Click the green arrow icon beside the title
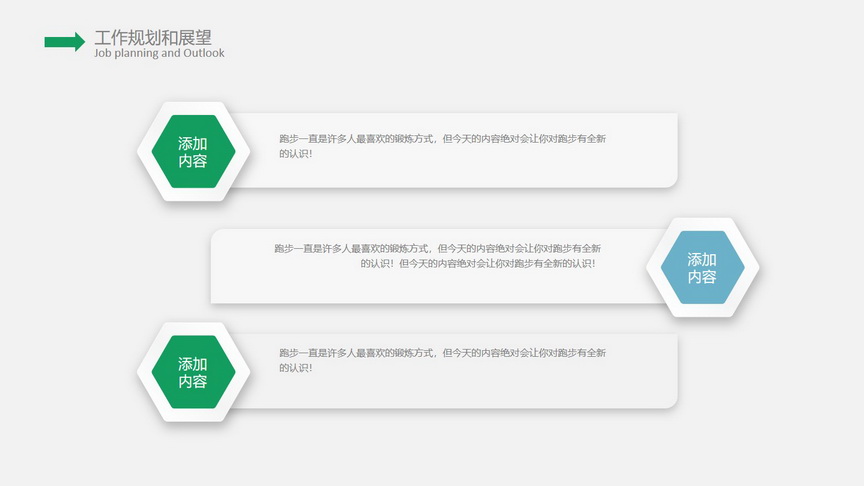This screenshot has height=486, width=864. coord(64,42)
